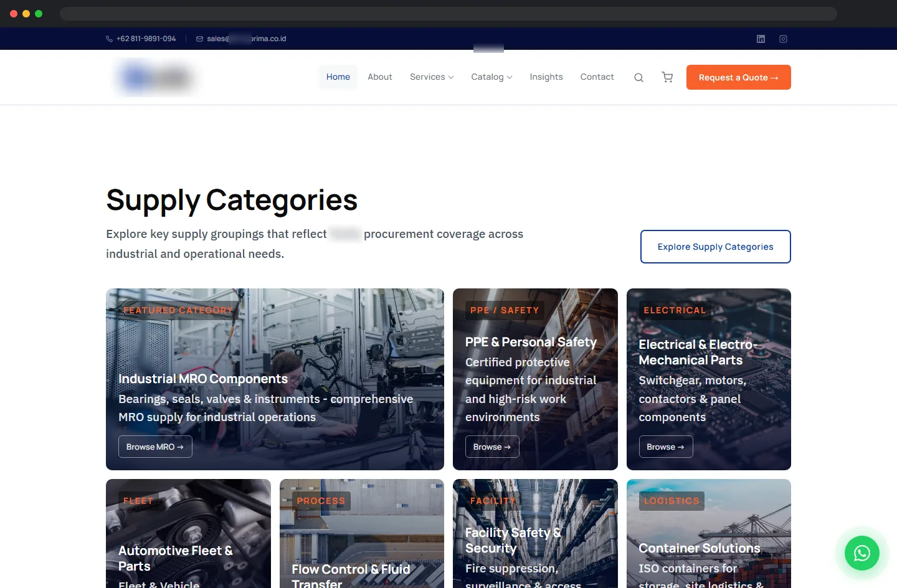
Task: Click the PPE / SAFETY tag label
Action: [x=505, y=310]
